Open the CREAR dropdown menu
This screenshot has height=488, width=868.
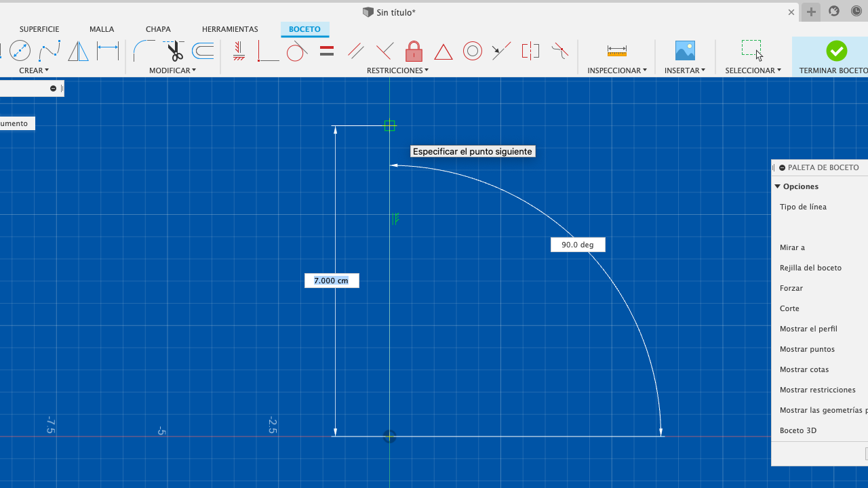click(34, 70)
